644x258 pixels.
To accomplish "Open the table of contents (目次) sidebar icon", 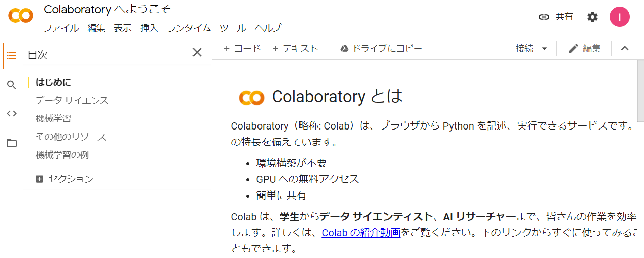I will coord(12,55).
